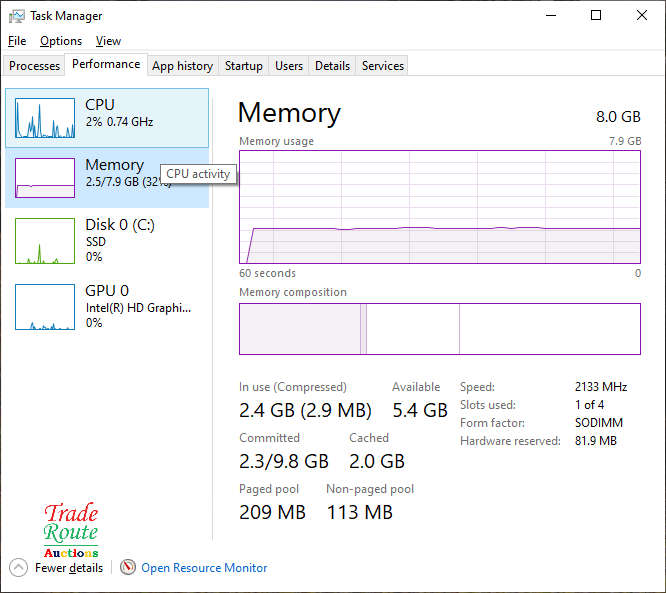Open the Users tab
Viewport: 666px width, 593px height.
coord(289,66)
